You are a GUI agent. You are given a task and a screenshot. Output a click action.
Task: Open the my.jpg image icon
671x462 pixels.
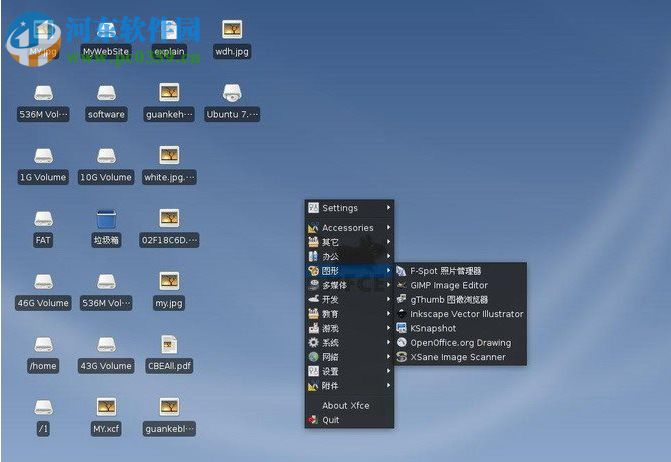coord(169,281)
